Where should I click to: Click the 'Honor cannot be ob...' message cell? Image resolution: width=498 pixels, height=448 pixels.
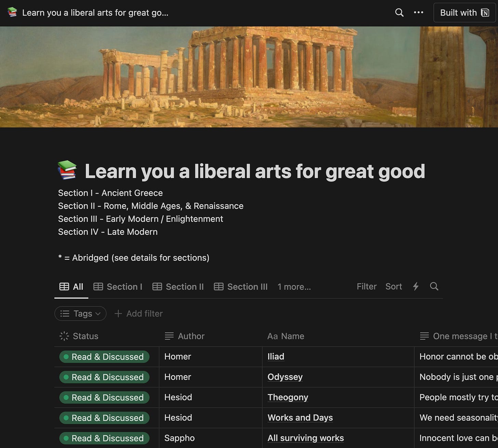click(x=456, y=357)
